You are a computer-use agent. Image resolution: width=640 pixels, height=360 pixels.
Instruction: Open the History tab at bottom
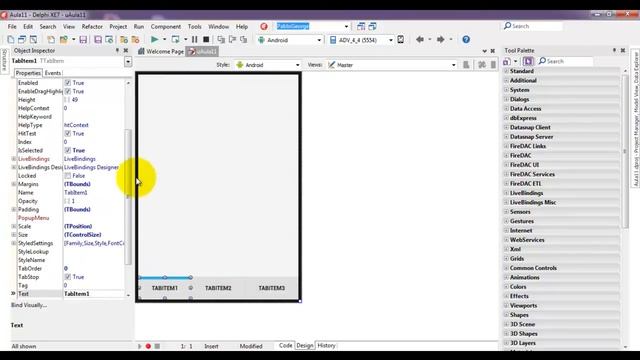327,346
